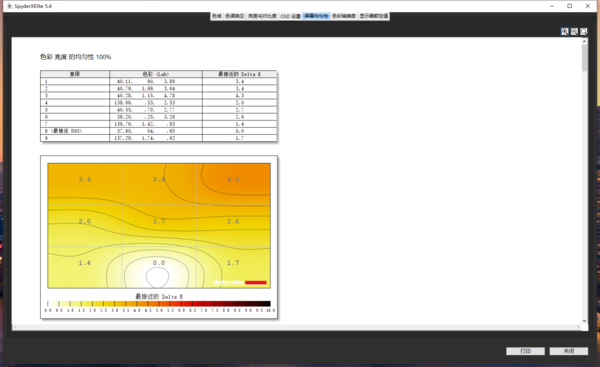The width and height of the screenshot is (600, 367).
Task: Select table row 8 nearest D65
Action: point(158,131)
